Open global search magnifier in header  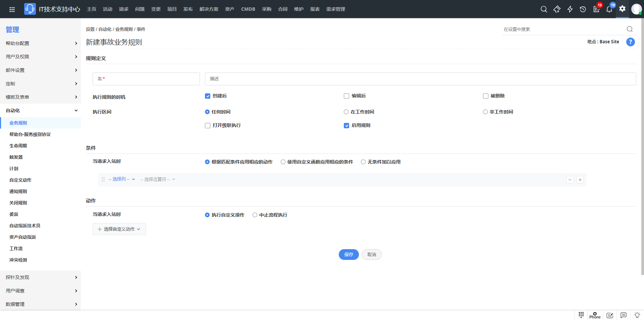coord(544,9)
